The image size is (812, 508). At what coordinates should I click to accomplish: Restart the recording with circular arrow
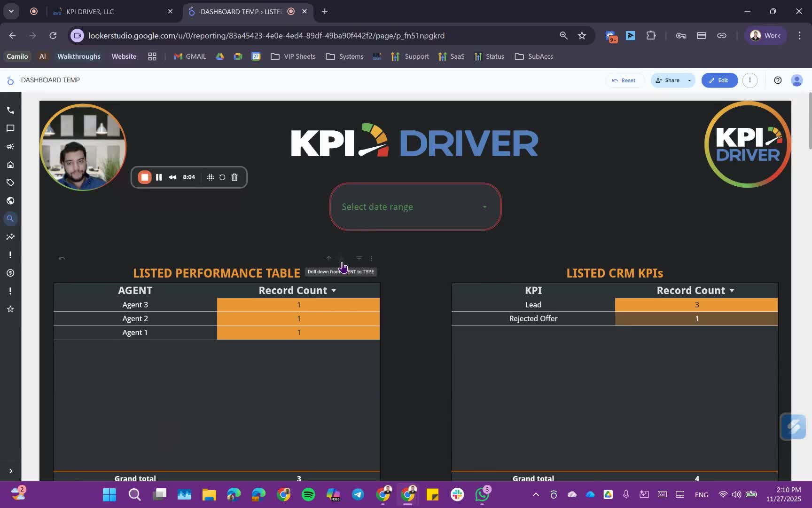click(x=222, y=177)
